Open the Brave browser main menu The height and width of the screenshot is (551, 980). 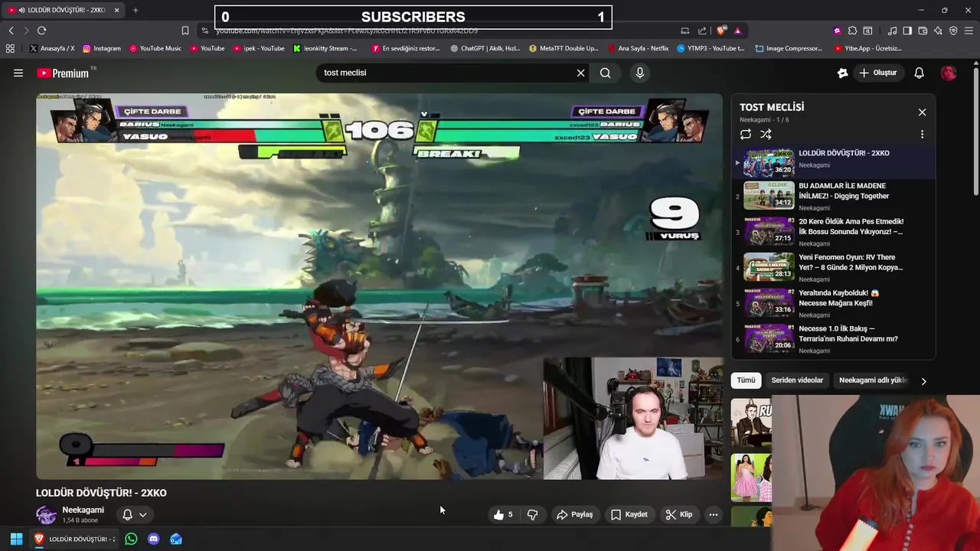coord(969,31)
